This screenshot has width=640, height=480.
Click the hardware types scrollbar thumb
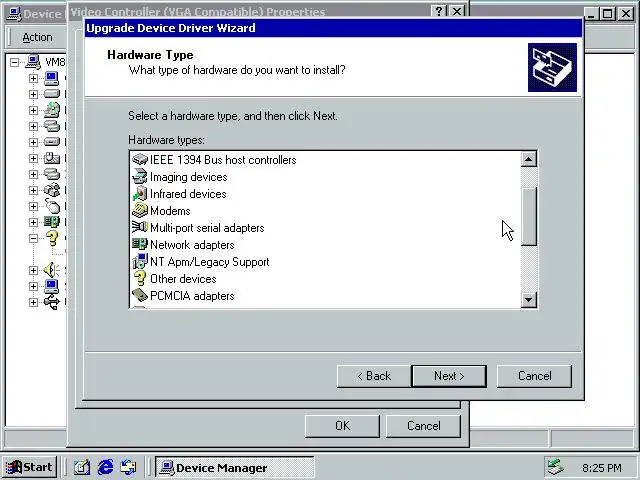point(529,216)
